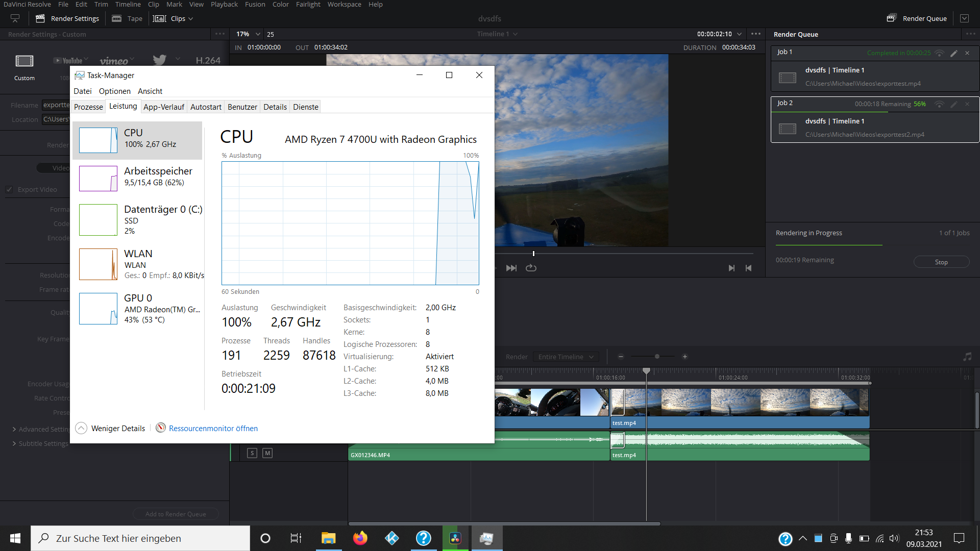
Task: Click DaVinci Resolve taskbar icon
Action: 455,538
